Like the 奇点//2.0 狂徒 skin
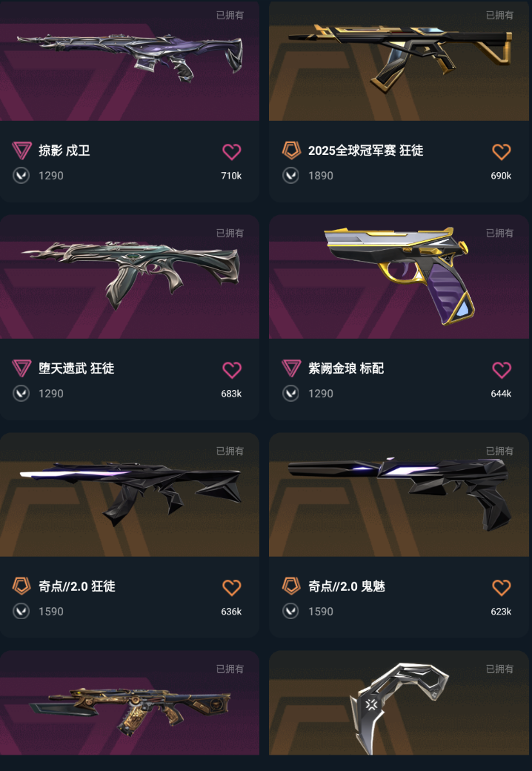Screen dimensions: 532x771 (231, 587)
